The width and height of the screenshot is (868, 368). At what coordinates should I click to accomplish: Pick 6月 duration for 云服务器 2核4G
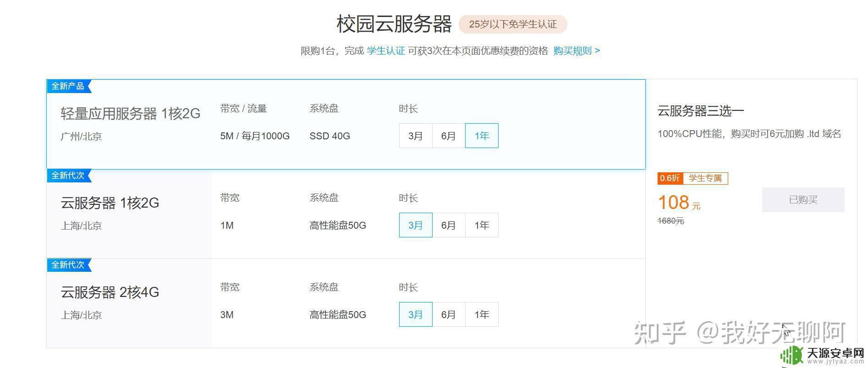coord(449,314)
